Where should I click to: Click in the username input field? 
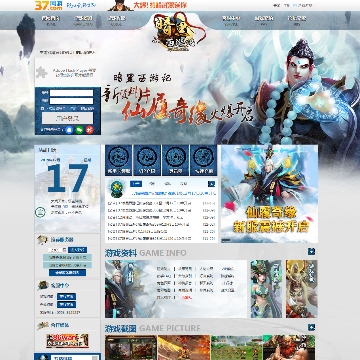(71, 93)
